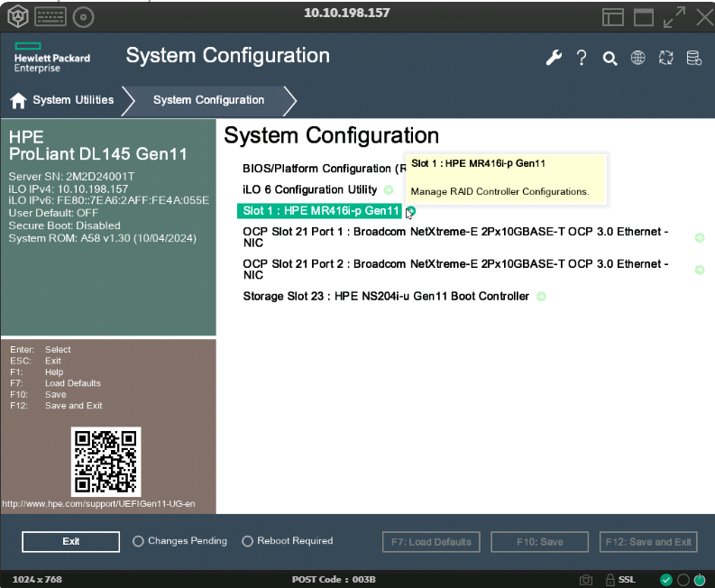The width and height of the screenshot is (715, 588).
Task: Click the 10.10.198.157 window title
Action: [347, 13]
